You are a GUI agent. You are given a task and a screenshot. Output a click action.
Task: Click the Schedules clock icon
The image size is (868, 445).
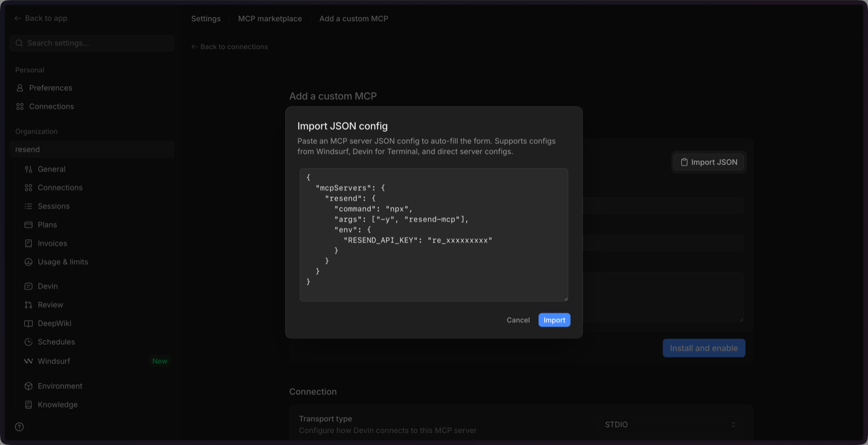pyautogui.click(x=28, y=341)
